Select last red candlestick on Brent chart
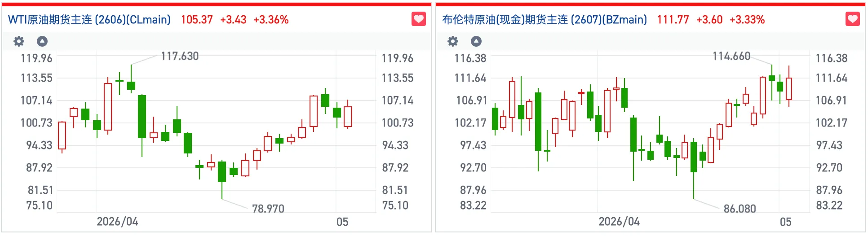The image size is (868, 236). coord(789,86)
